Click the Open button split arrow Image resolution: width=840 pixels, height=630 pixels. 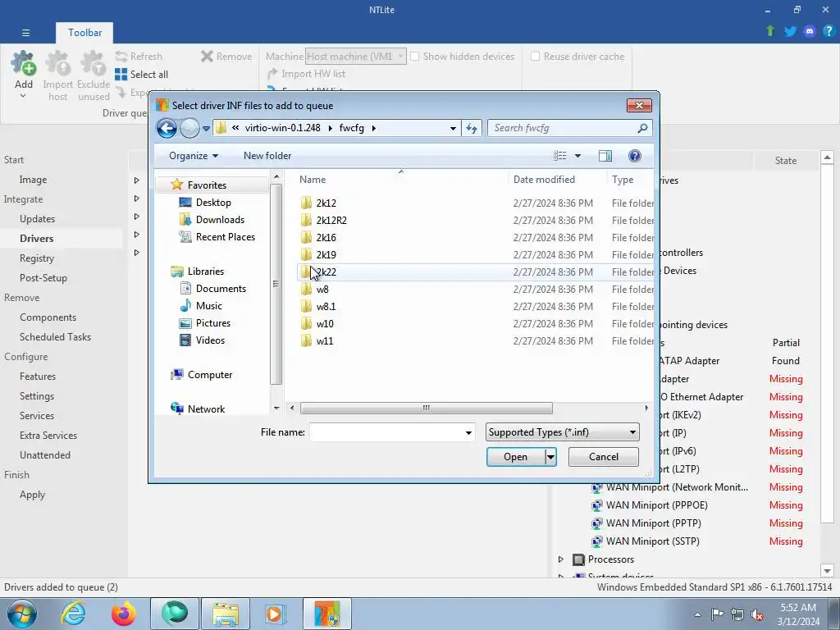pos(550,457)
